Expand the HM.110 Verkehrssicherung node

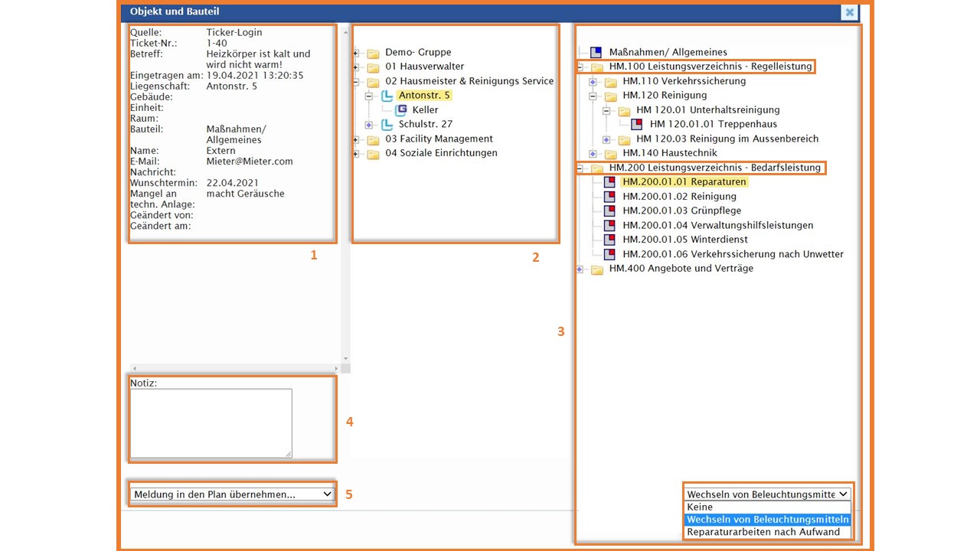(593, 81)
